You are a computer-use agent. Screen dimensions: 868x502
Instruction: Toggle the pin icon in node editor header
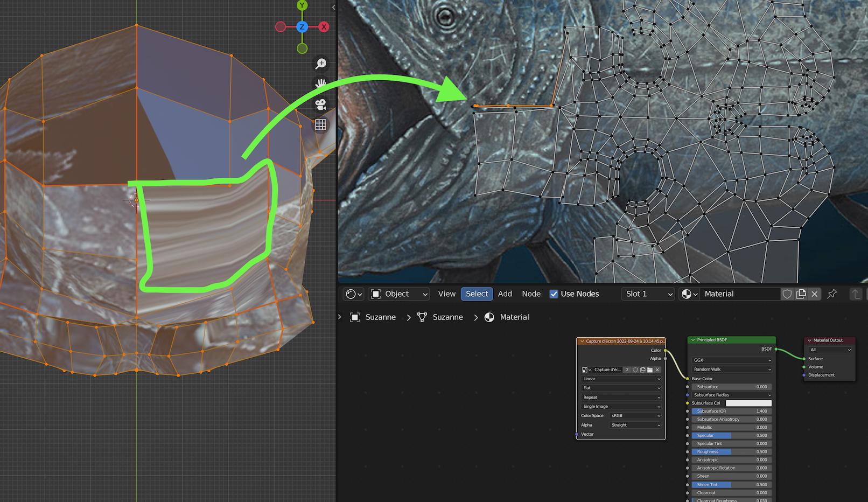pyautogui.click(x=832, y=294)
